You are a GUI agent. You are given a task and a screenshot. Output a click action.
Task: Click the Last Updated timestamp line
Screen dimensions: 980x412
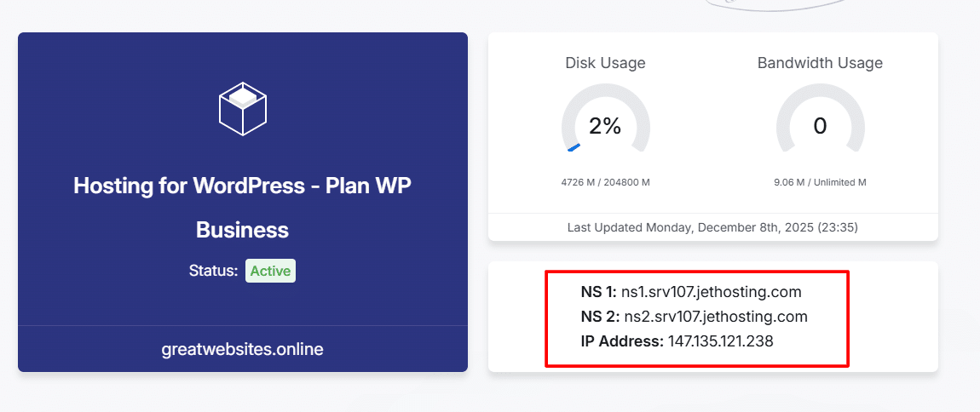coord(712,227)
